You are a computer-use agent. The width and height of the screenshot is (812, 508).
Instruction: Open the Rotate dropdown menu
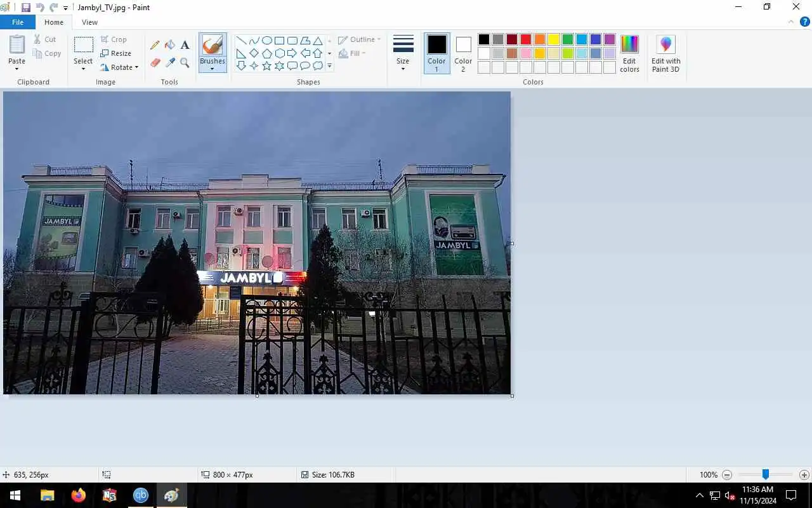click(119, 67)
